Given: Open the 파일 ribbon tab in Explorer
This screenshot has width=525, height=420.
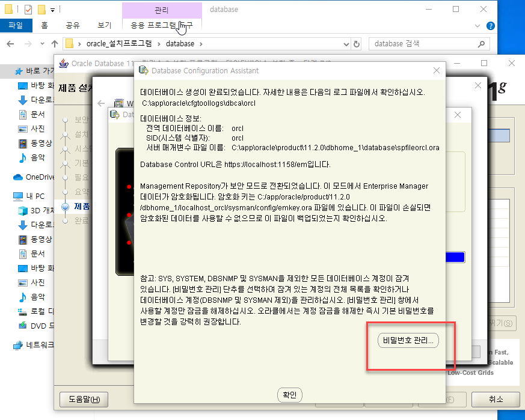Looking at the screenshot, I should point(16,25).
